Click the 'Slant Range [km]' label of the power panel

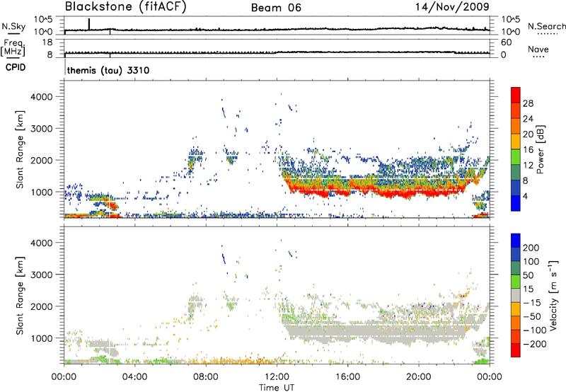click(20, 149)
